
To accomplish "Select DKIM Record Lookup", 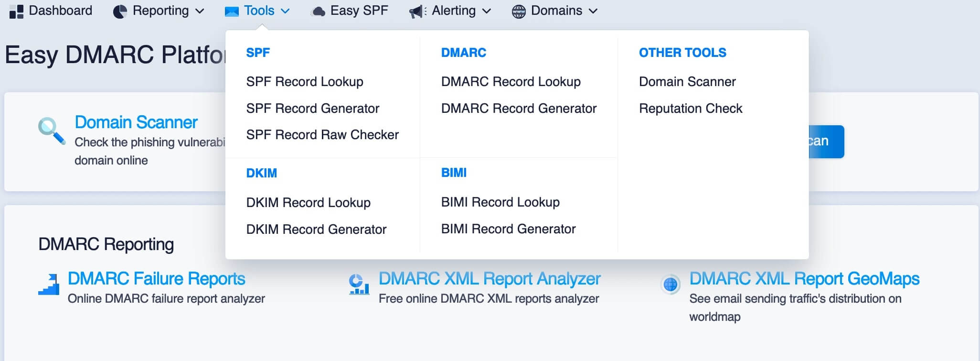I will (x=309, y=203).
